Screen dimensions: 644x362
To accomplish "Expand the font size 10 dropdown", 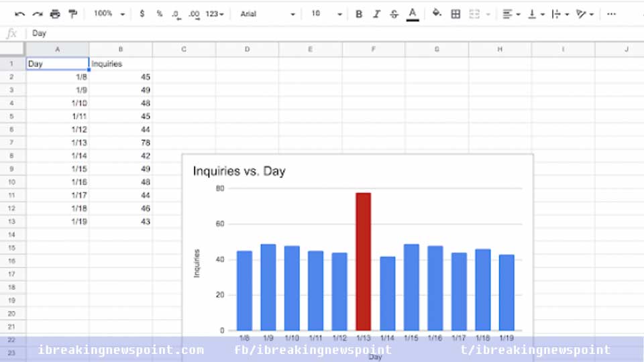I will coord(327,13).
